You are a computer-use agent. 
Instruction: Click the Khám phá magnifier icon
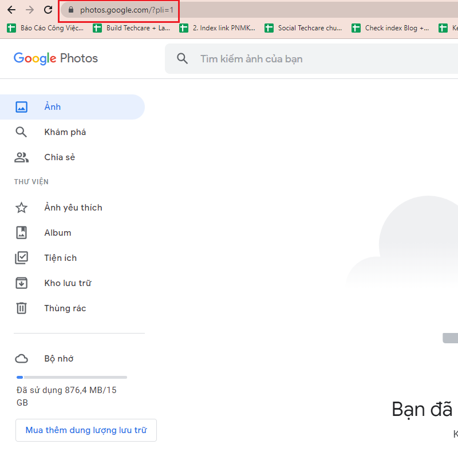pyautogui.click(x=21, y=132)
